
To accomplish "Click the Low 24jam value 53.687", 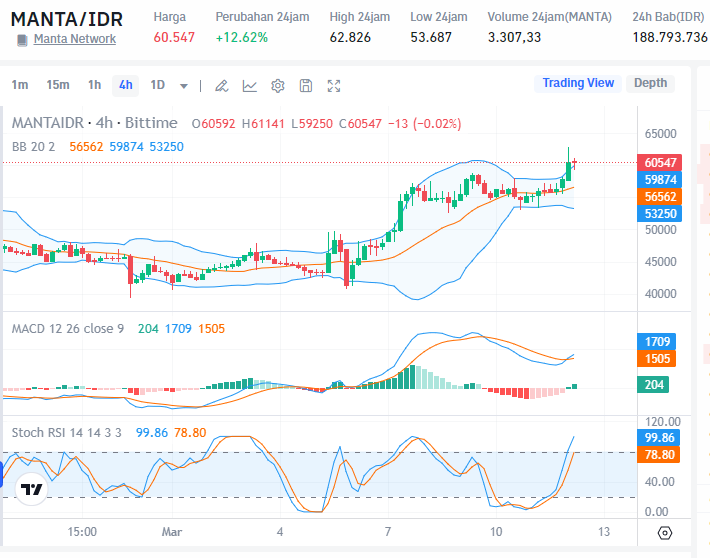I will 431,37.
